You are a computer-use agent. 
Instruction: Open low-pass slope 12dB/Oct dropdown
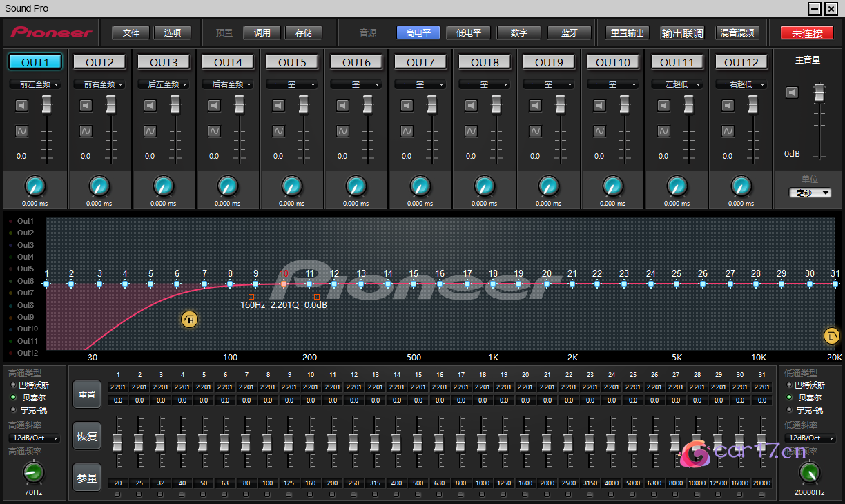tap(810, 438)
